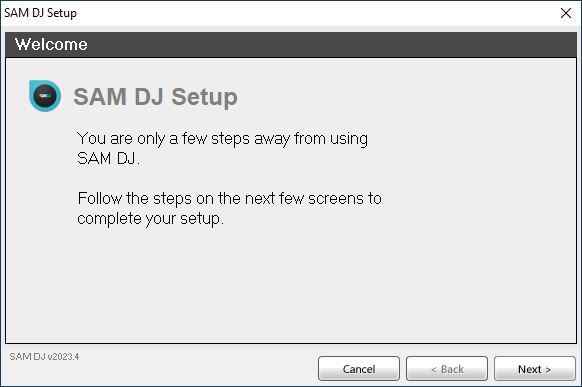
Task: Click the large gray SAM DJ Setup heading
Action: 156,97
